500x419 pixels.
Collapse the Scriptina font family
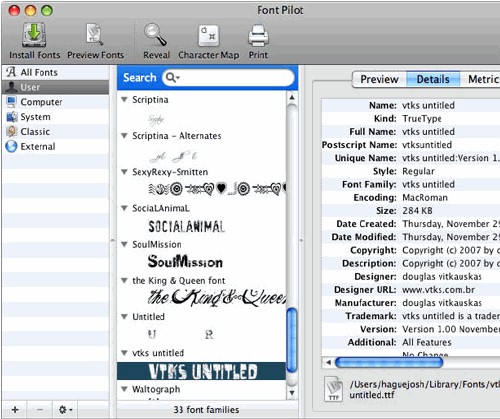coord(124,99)
